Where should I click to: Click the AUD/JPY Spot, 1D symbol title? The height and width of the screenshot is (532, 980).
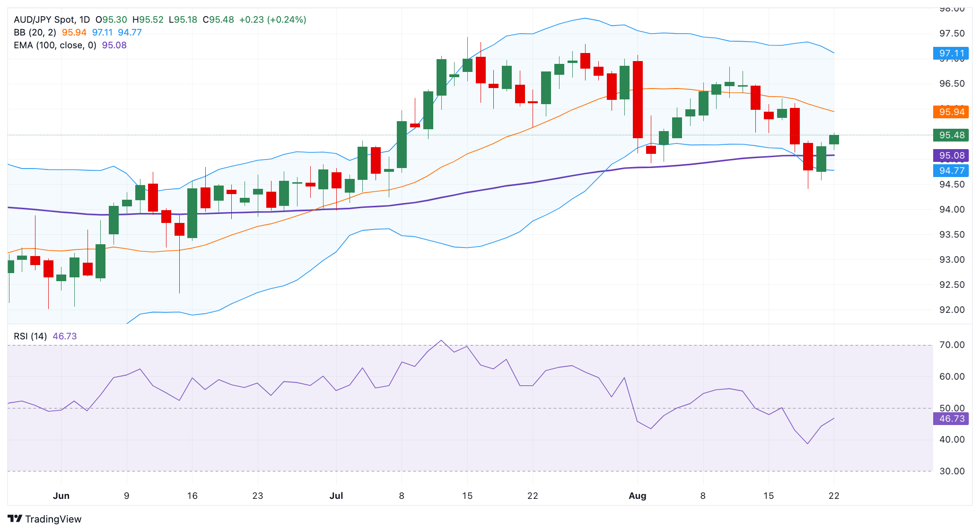tap(52, 19)
